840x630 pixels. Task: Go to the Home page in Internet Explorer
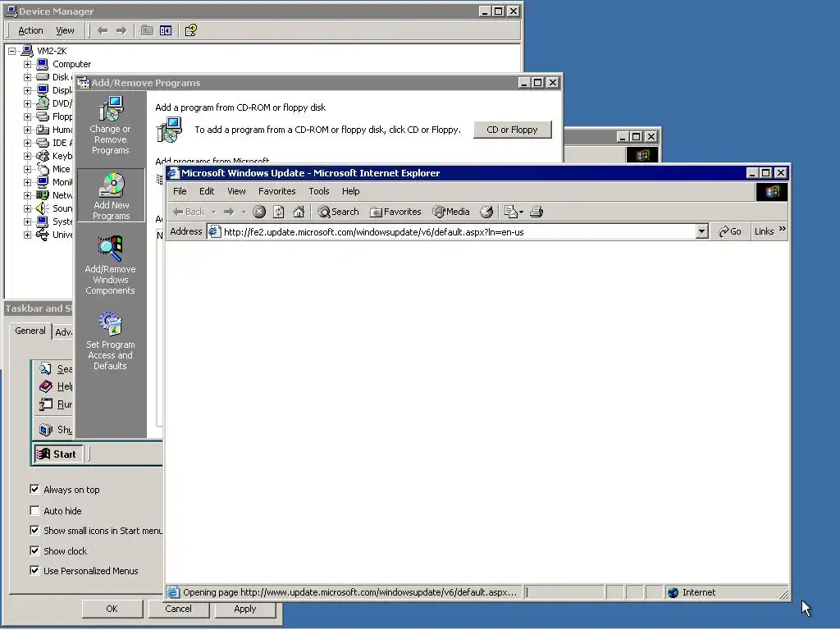tap(299, 212)
